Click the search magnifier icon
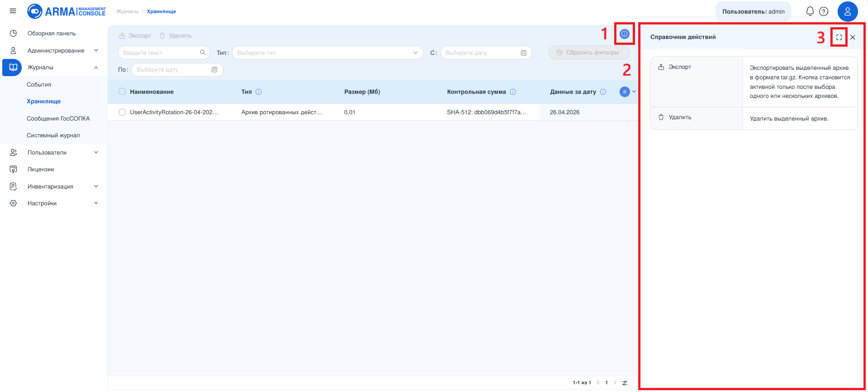The image size is (868, 392). click(x=203, y=53)
